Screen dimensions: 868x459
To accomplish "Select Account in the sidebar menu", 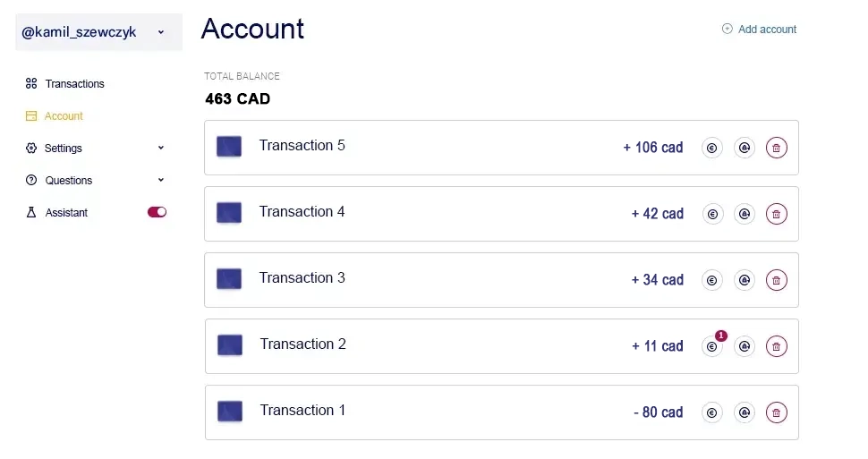I will [x=64, y=116].
